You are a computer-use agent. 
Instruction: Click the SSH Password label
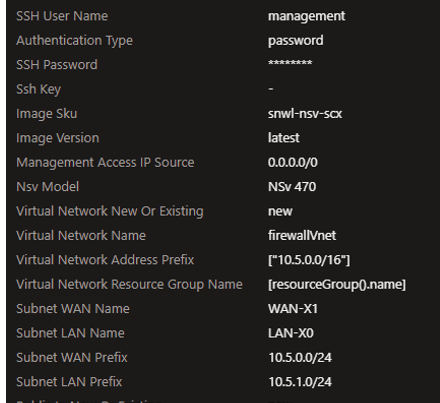[57, 65]
